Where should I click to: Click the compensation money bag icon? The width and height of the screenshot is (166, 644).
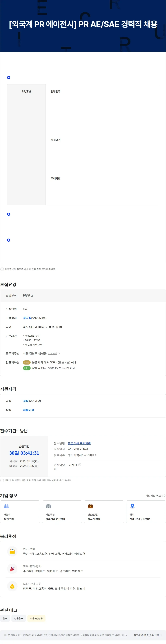point(12,586)
